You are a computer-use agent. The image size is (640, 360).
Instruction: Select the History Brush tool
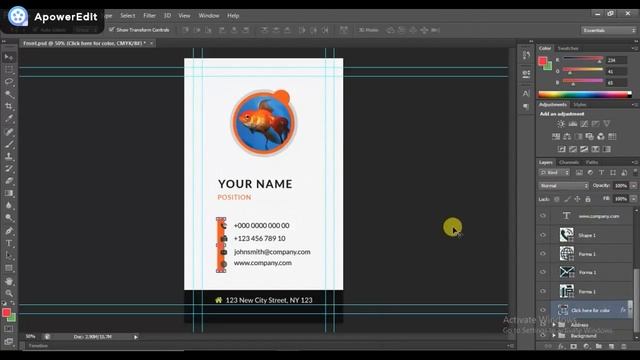tap(9, 169)
